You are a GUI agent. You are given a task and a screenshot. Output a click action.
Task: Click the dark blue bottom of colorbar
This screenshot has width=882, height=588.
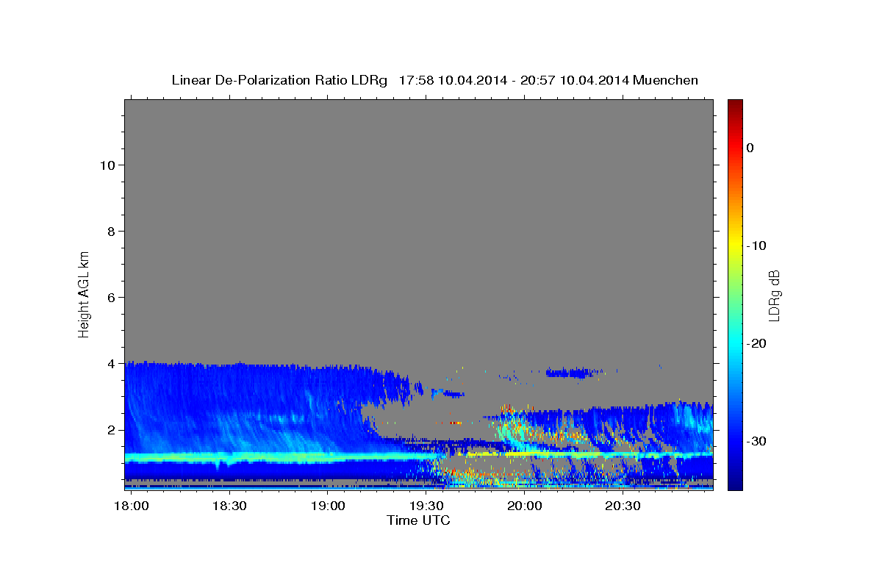(735, 484)
